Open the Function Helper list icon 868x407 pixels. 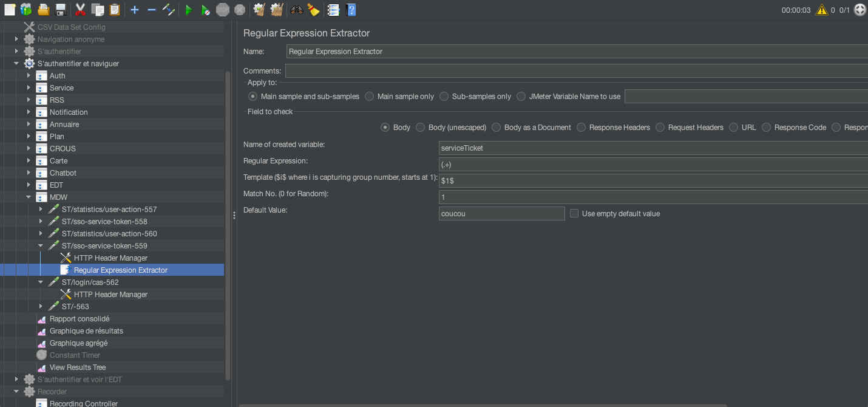click(x=333, y=10)
